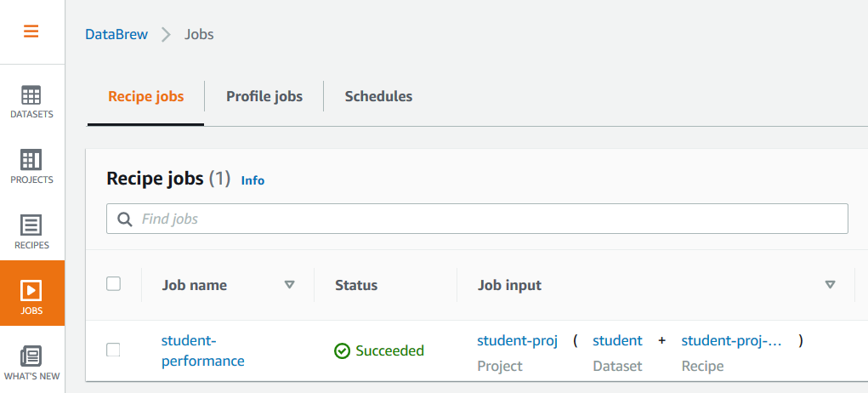The image size is (868, 393).
Task: Switch to the Profile jobs tab
Action: [x=264, y=96]
